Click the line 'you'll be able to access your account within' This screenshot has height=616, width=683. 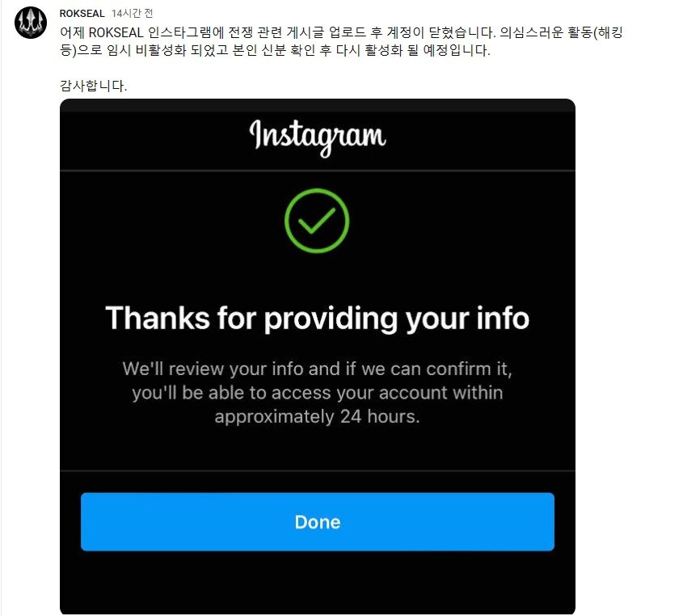click(317, 393)
